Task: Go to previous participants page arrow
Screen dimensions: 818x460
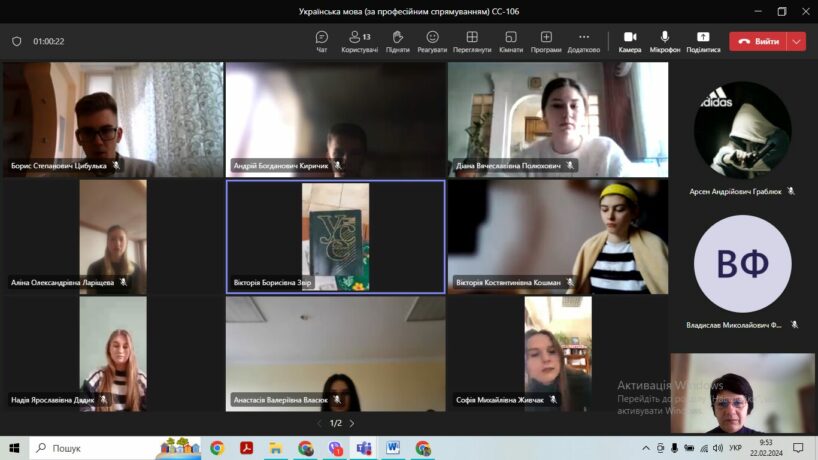Action: [x=320, y=423]
